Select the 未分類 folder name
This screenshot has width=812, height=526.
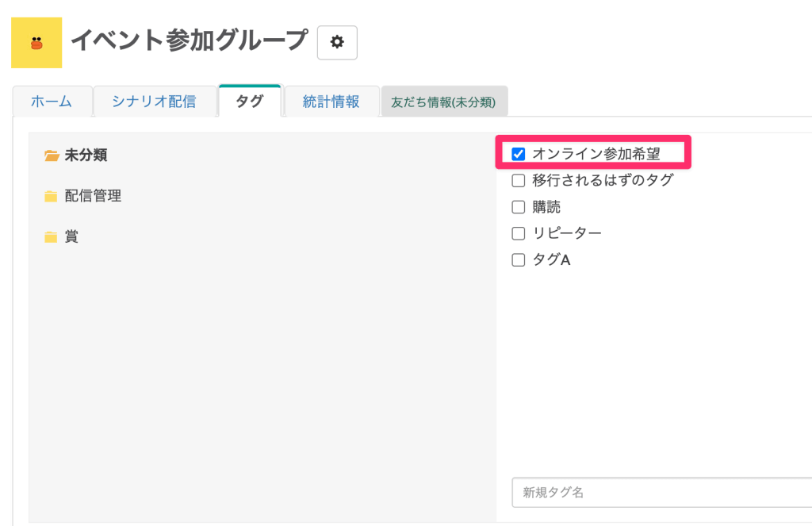click(x=86, y=155)
